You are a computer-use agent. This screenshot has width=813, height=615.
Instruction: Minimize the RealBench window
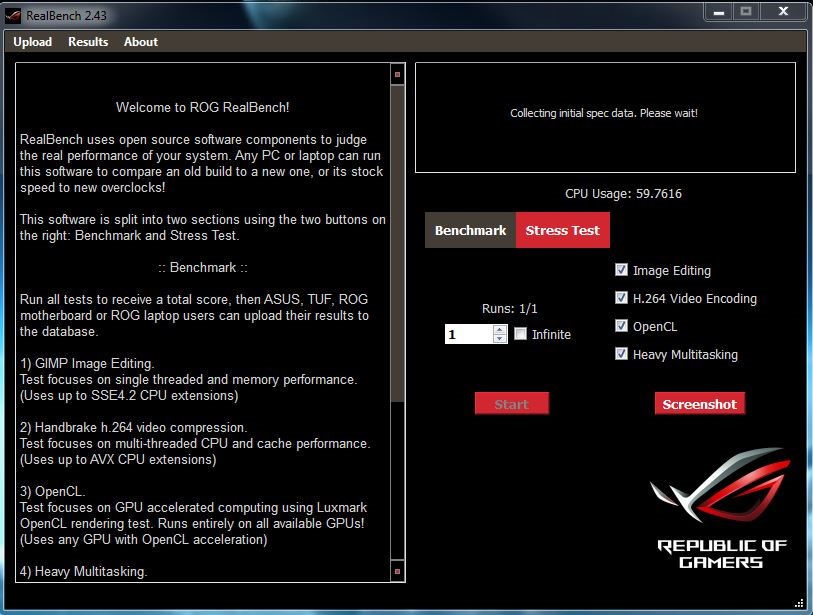[x=719, y=11]
